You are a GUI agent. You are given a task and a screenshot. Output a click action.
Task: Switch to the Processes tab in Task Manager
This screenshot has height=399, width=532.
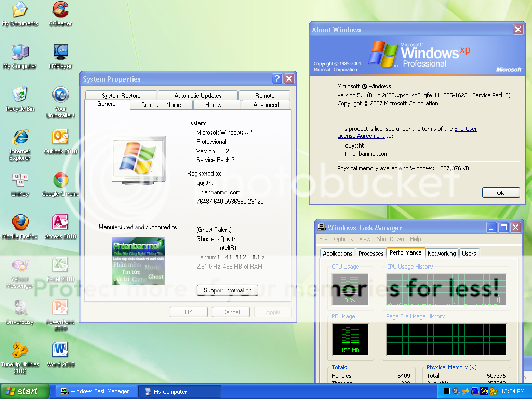pyautogui.click(x=371, y=254)
